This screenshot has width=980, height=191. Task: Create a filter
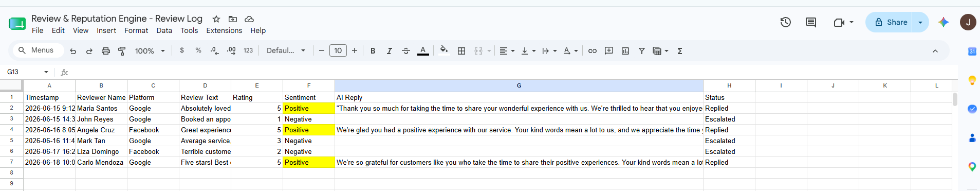click(642, 50)
